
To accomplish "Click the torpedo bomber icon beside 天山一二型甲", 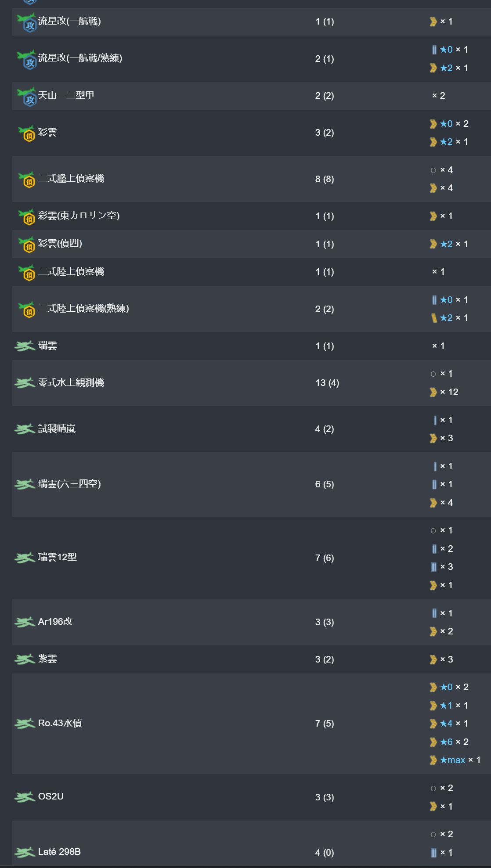I will (x=26, y=96).
